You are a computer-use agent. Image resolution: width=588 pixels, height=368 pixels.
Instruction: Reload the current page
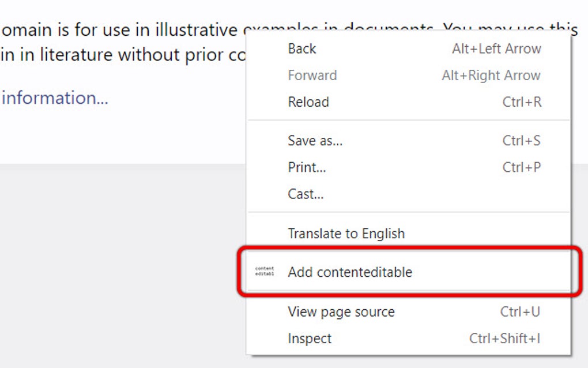click(x=308, y=102)
